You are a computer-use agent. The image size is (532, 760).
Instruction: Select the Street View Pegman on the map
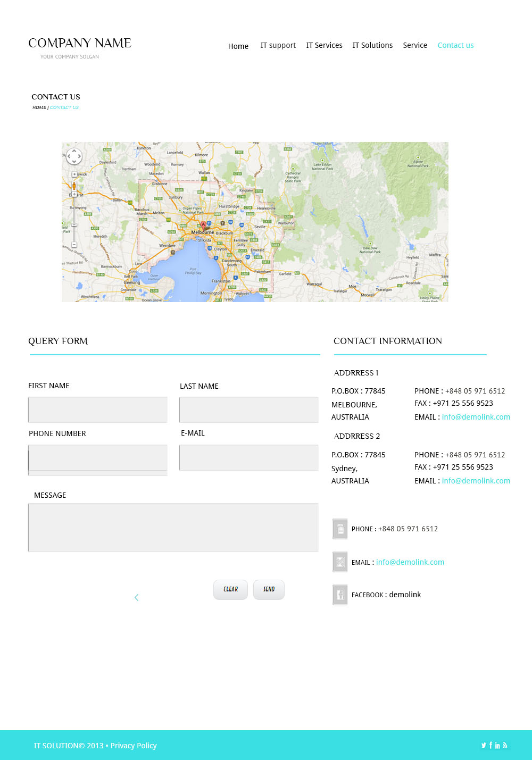pyautogui.click(x=74, y=186)
